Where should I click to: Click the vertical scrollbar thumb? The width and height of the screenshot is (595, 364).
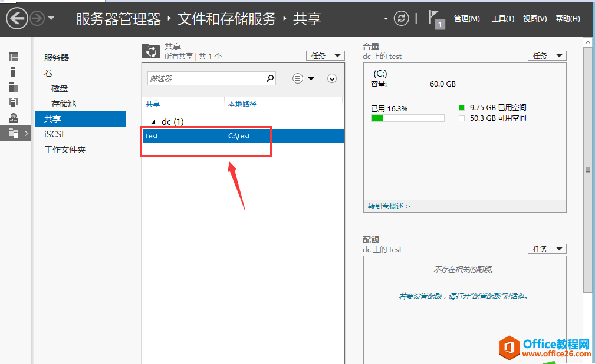pyautogui.click(x=587, y=170)
